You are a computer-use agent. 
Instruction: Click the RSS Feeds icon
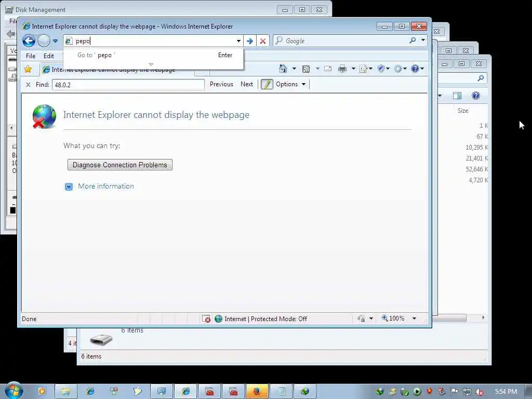tap(306, 69)
